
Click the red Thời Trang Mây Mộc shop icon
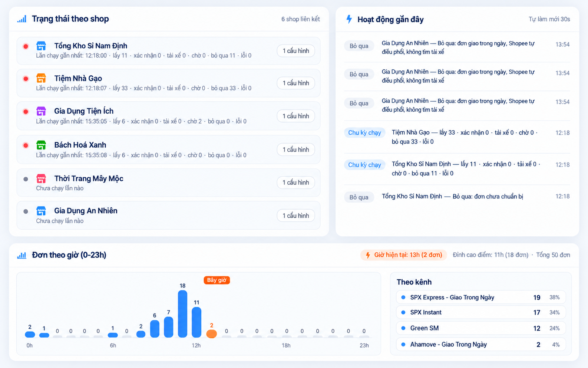pyautogui.click(x=41, y=178)
